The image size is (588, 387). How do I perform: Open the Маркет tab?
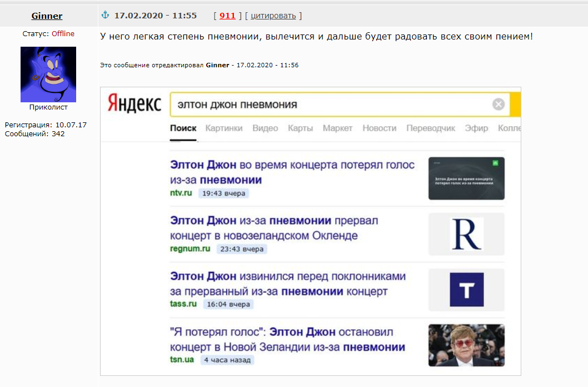[337, 128]
